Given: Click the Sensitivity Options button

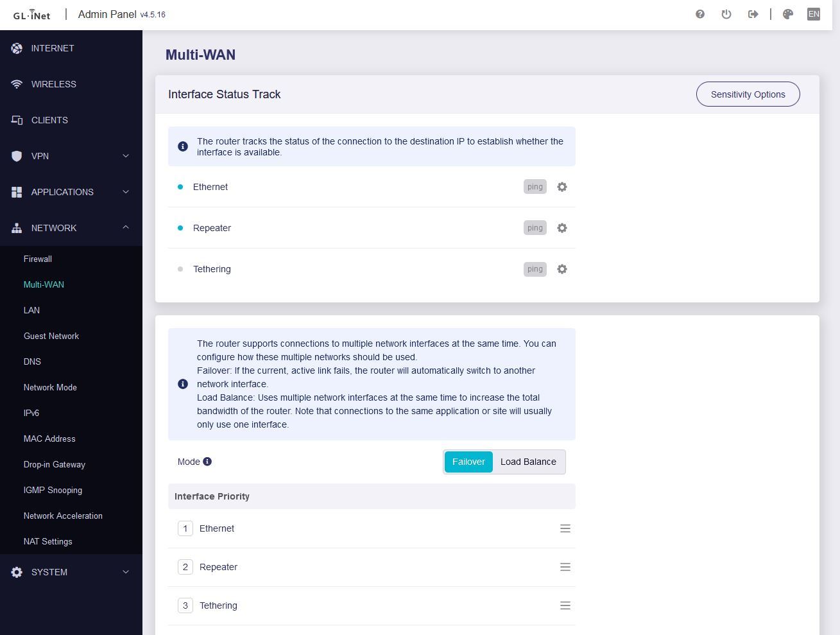Looking at the screenshot, I should (x=748, y=94).
